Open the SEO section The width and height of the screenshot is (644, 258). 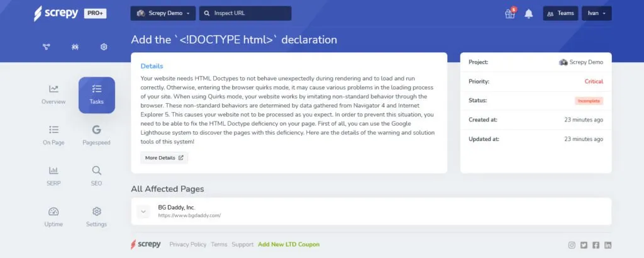click(x=96, y=176)
